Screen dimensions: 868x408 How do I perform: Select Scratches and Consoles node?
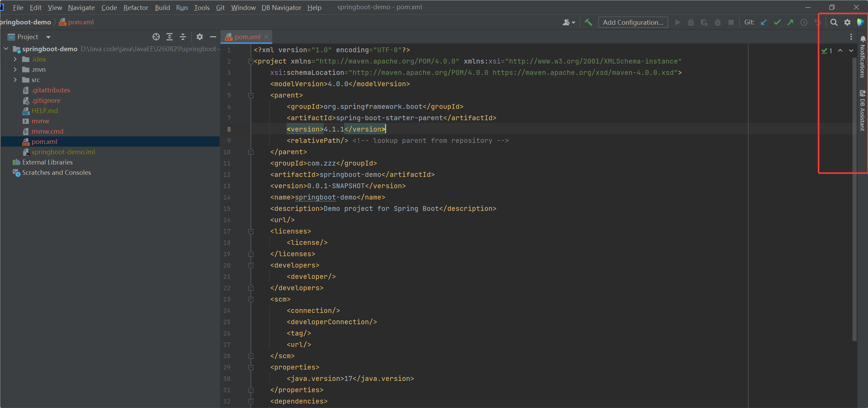(x=56, y=172)
